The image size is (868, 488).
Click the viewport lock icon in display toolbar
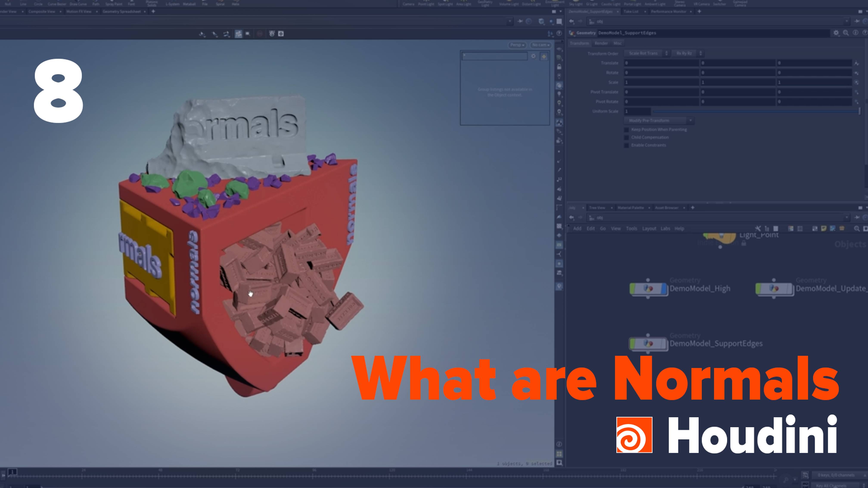559,67
